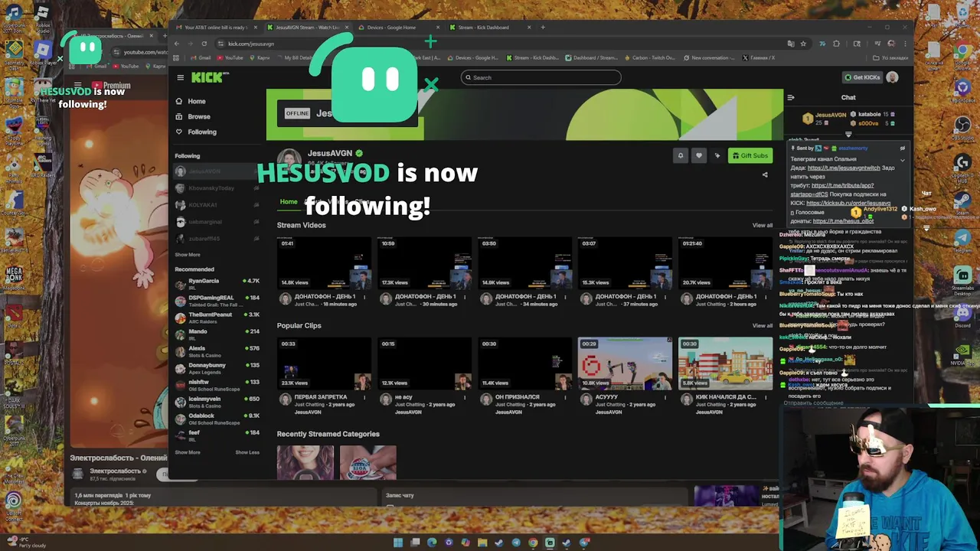Viewport: 980px width, 551px height.
Task: Open the Kick hamburger sidebar menu
Action: (180, 77)
